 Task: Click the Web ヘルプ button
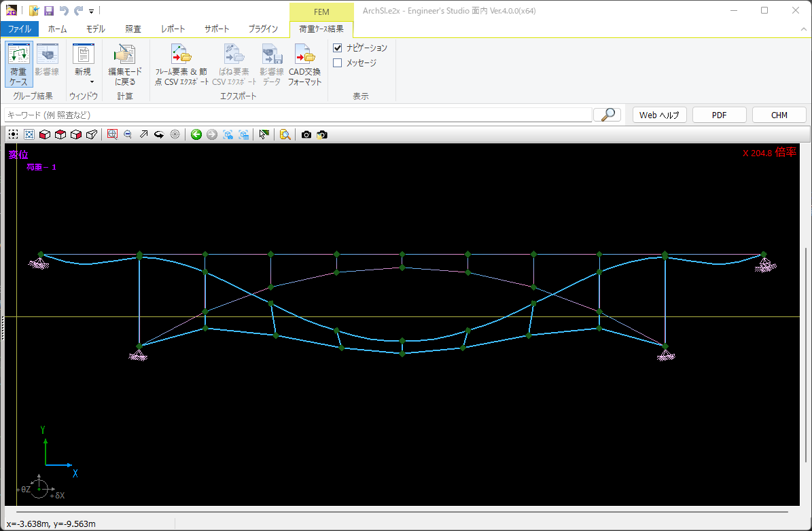coord(659,115)
